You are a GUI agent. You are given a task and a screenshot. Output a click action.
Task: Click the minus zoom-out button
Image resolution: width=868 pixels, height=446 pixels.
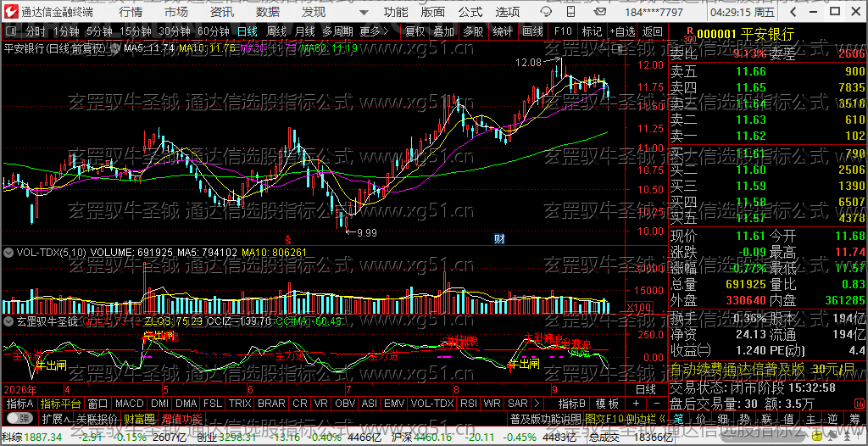[657, 404]
